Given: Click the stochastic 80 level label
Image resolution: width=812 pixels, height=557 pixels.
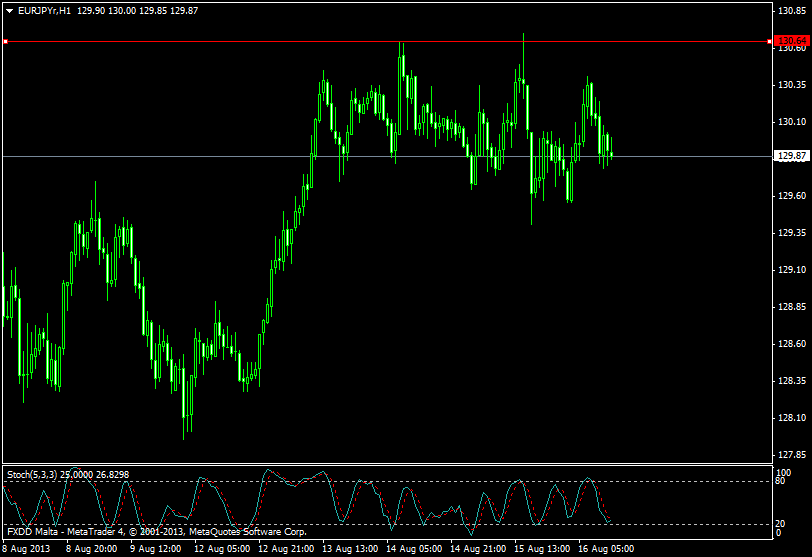Looking at the screenshot, I should 781,483.
